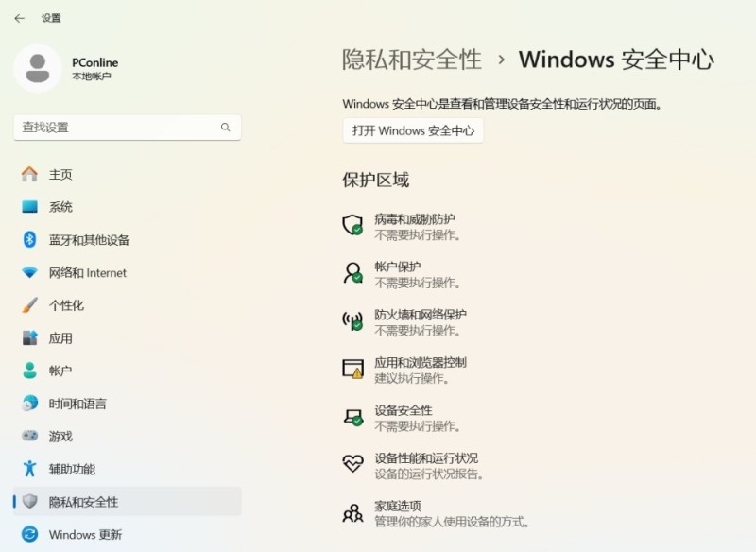
Task: Click the PConline user avatar
Action: point(38,68)
